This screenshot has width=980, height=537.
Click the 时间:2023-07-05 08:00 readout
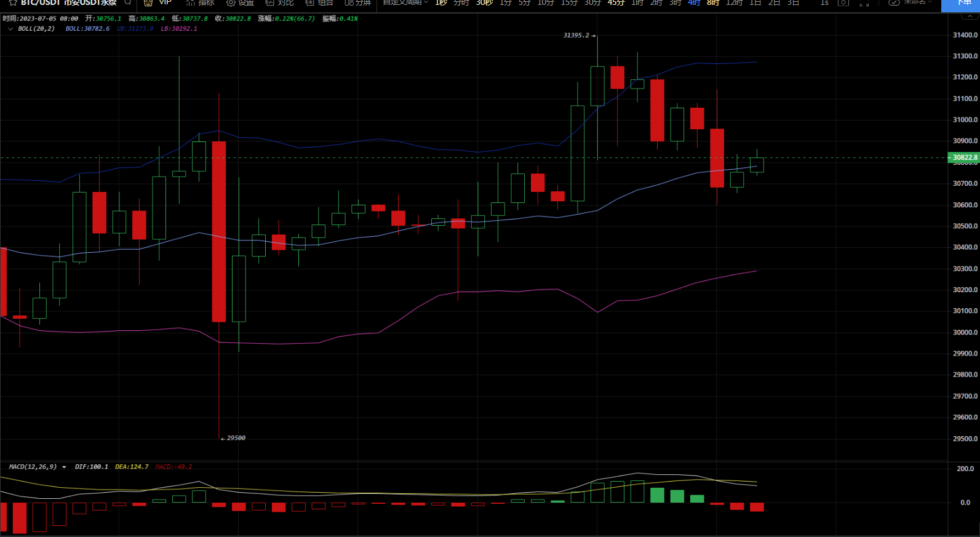(41, 18)
